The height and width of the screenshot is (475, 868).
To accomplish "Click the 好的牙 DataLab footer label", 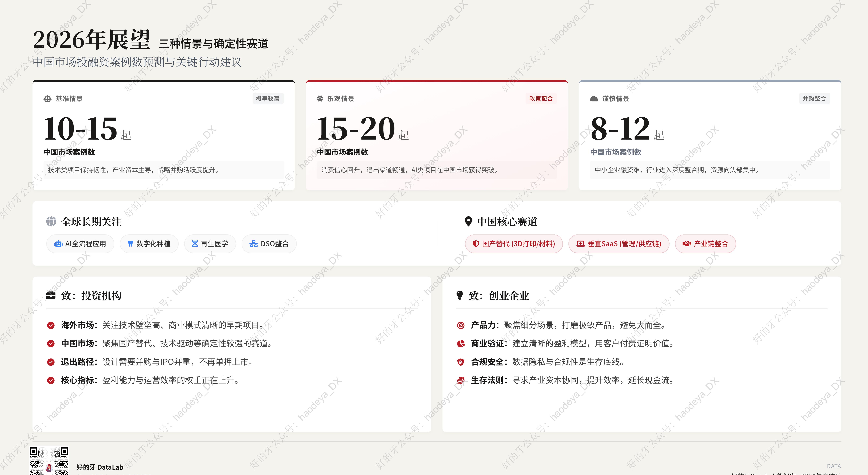I will point(100,467).
